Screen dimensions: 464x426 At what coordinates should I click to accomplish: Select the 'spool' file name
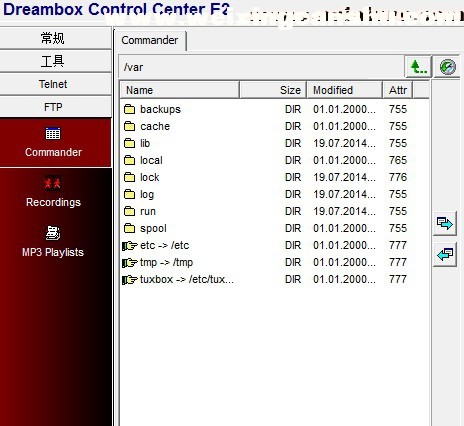(x=153, y=229)
